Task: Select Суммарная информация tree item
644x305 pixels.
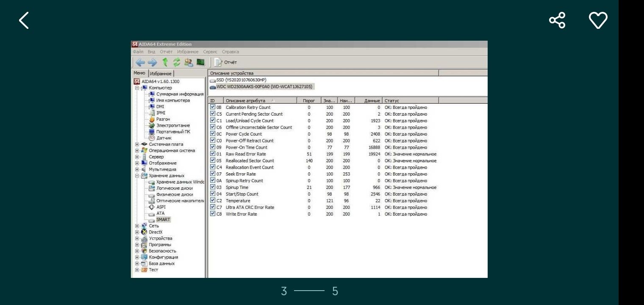Action: pos(180,94)
